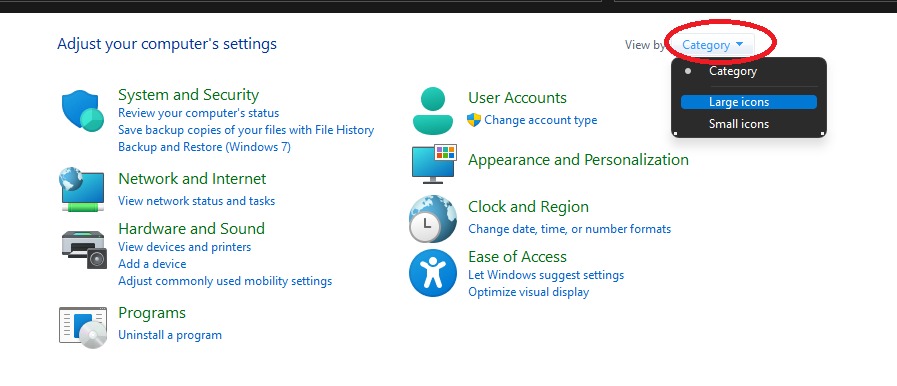Viewport: 897px width, 386px height.
Task: Open Backup and Restore (Windows 7)
Action: 204,147
